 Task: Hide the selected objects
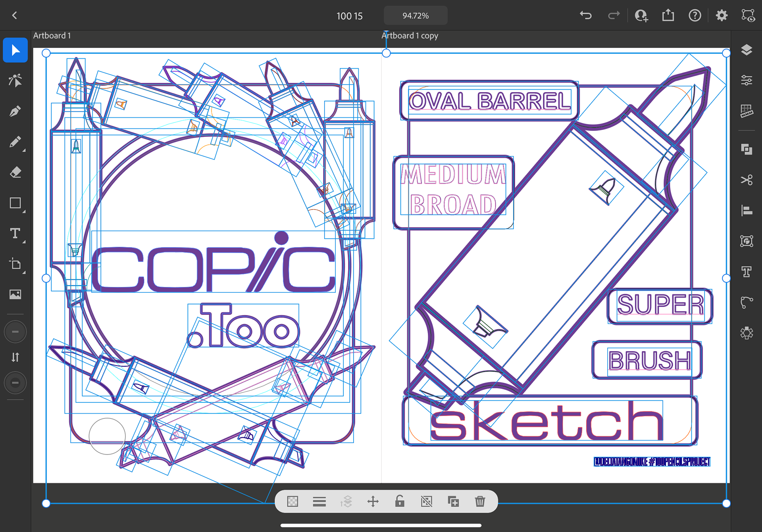[427, 501]
